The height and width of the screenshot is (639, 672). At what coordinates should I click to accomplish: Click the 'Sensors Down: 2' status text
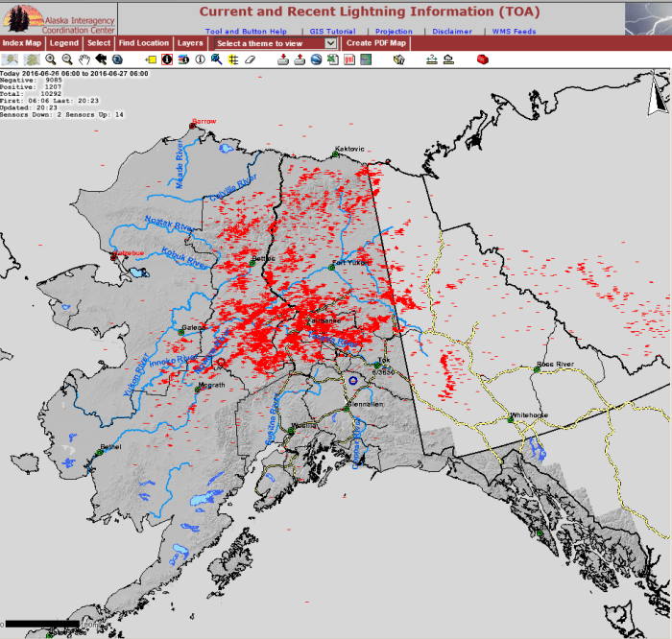[x=29, y=114]
